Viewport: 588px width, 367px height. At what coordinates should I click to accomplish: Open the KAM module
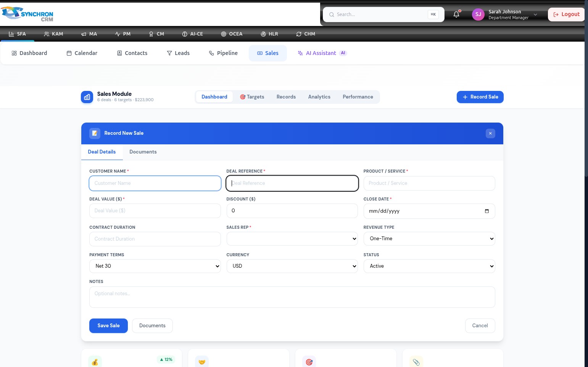(x=53, y=34)
